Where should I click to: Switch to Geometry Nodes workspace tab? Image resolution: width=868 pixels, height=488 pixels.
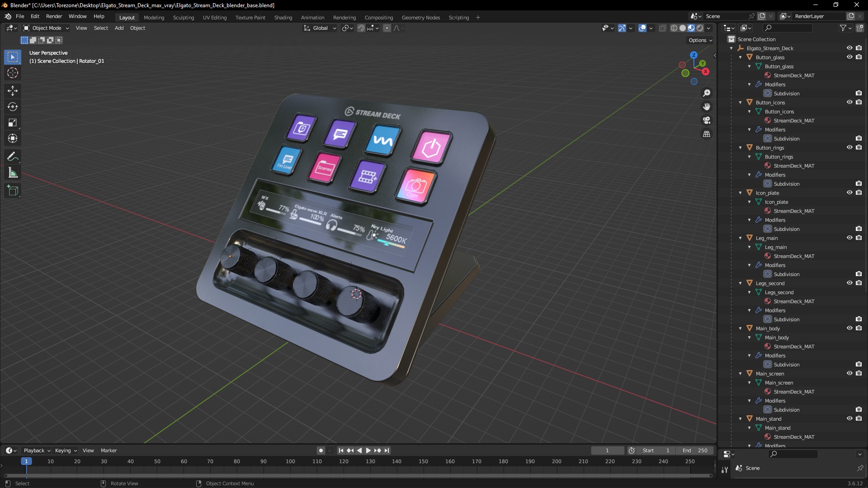[420, 18]
